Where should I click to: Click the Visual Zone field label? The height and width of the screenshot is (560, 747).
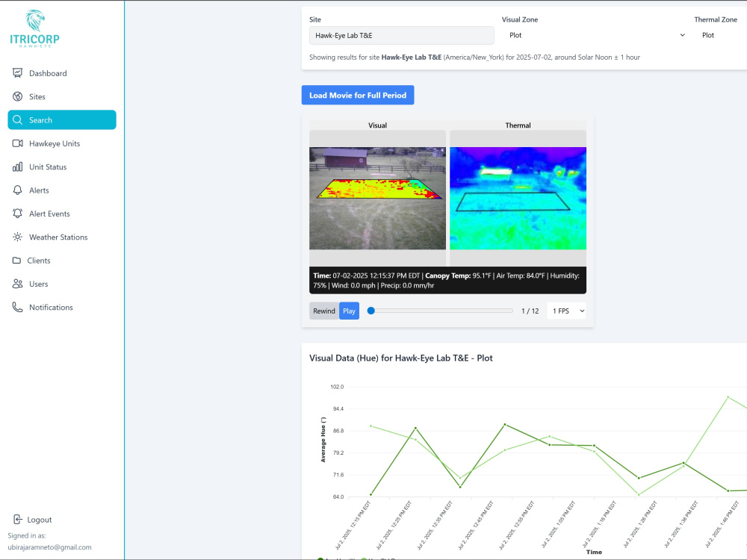pyautogui.click(x=520, y=19)
